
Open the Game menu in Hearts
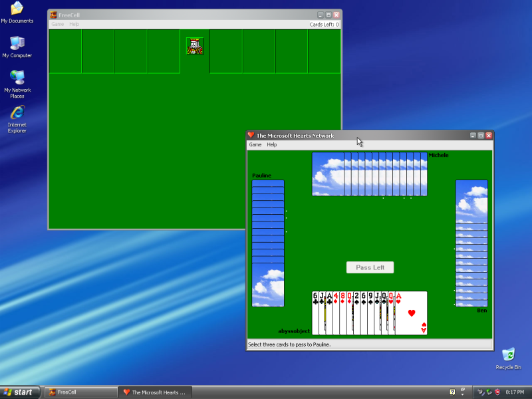tap(255, 144)
